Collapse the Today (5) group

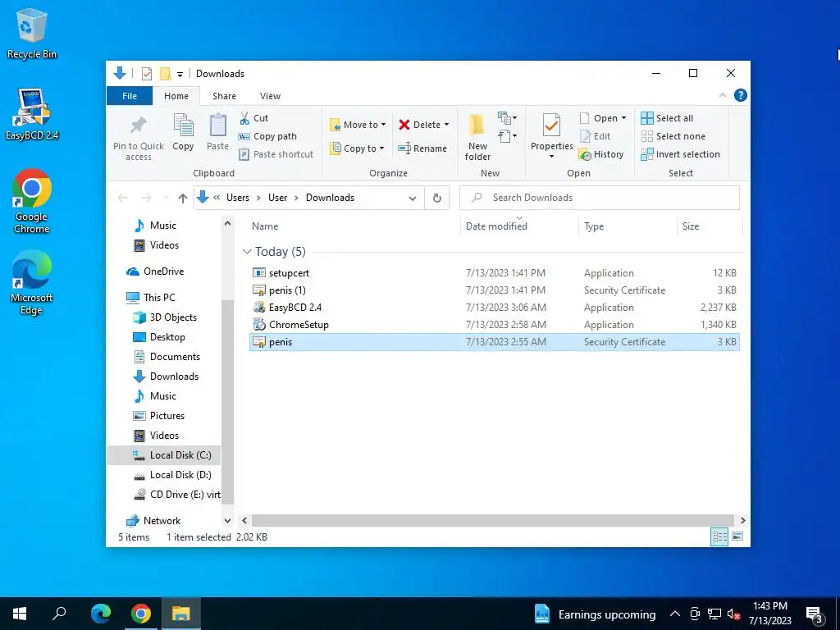coord(247,251)
